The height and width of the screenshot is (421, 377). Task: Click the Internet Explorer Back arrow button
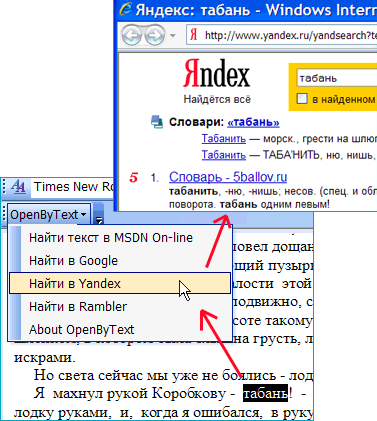tap(132, 35)
